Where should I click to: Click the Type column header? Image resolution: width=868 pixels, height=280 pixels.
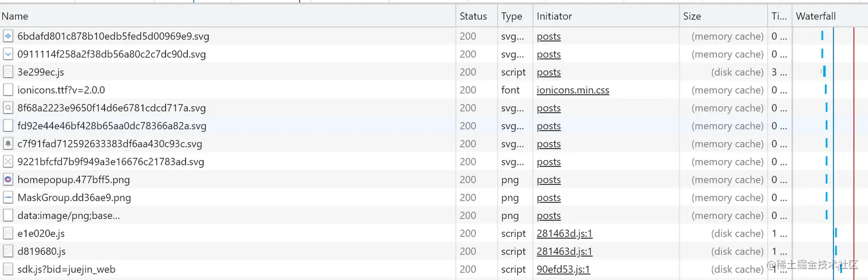tap(511, 16)
